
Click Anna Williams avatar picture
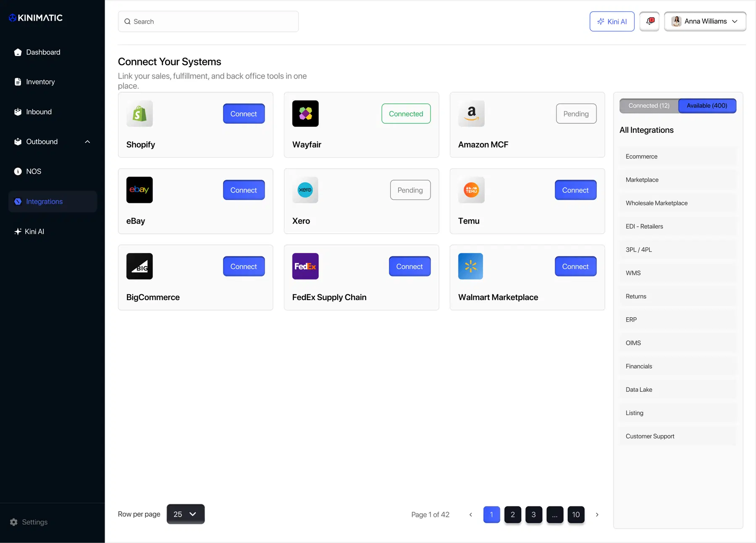pyautogui.click(x=676, y=21)
